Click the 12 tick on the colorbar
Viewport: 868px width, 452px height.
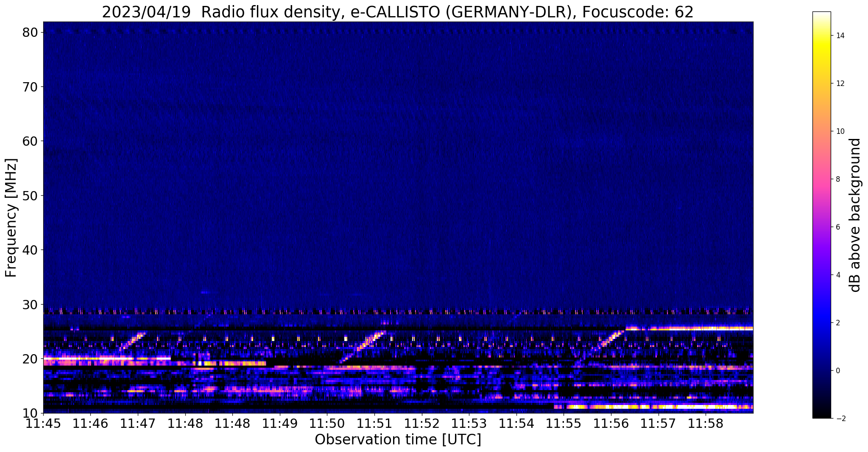click(x=840, y=83)
